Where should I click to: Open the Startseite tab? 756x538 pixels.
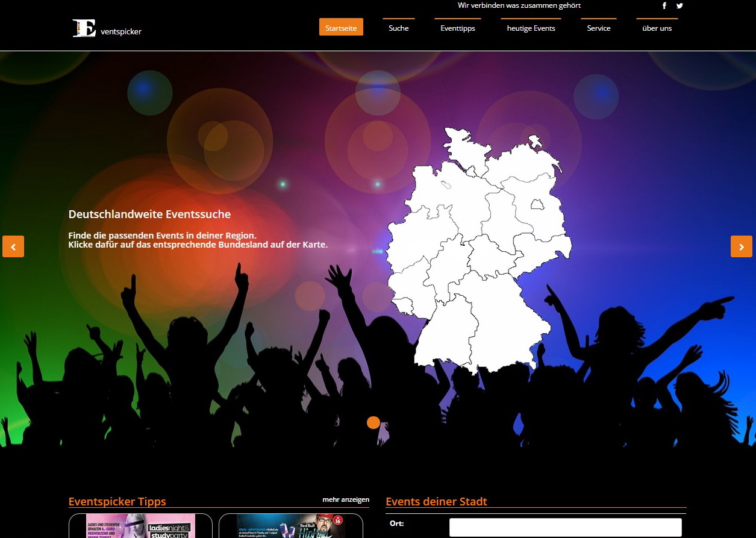click(x=341, y=28)
